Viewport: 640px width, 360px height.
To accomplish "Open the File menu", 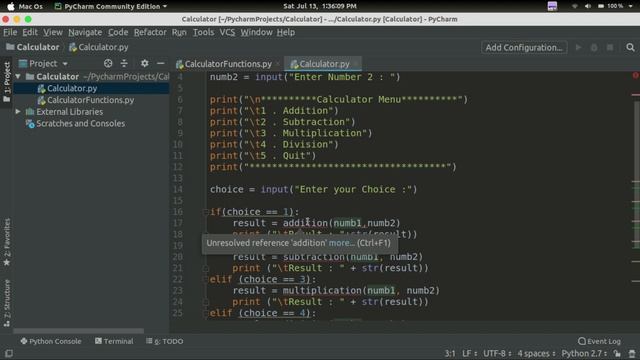I will tap(10, 32).
